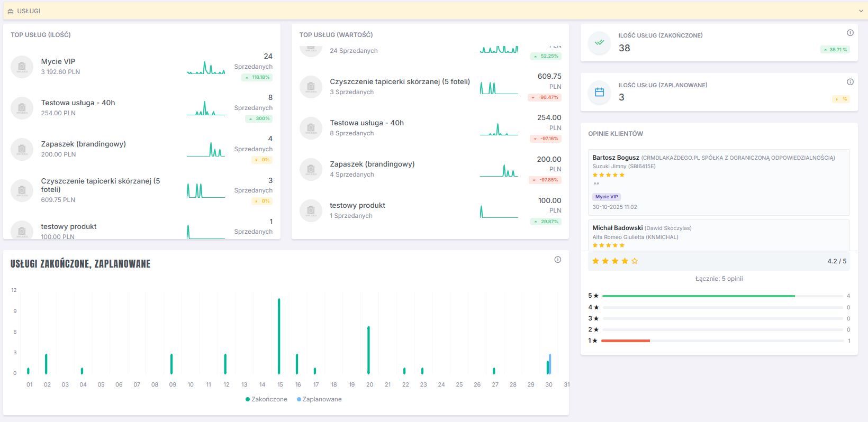Viewport: 868px width, 422px height.
Task: Click the 35.71% growth badge
Action: (x=835, y=50)
